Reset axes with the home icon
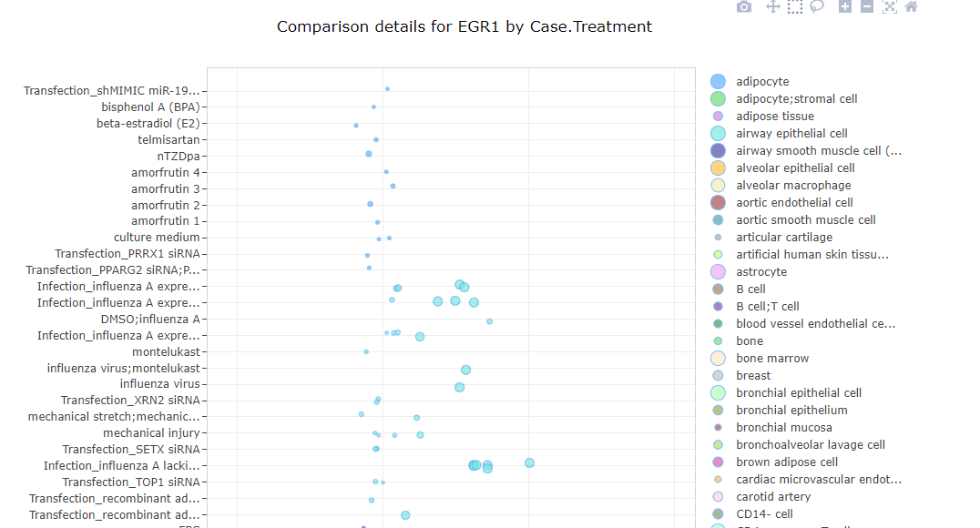Viewport: 980px width, 528px height. (x=911, y=7)
